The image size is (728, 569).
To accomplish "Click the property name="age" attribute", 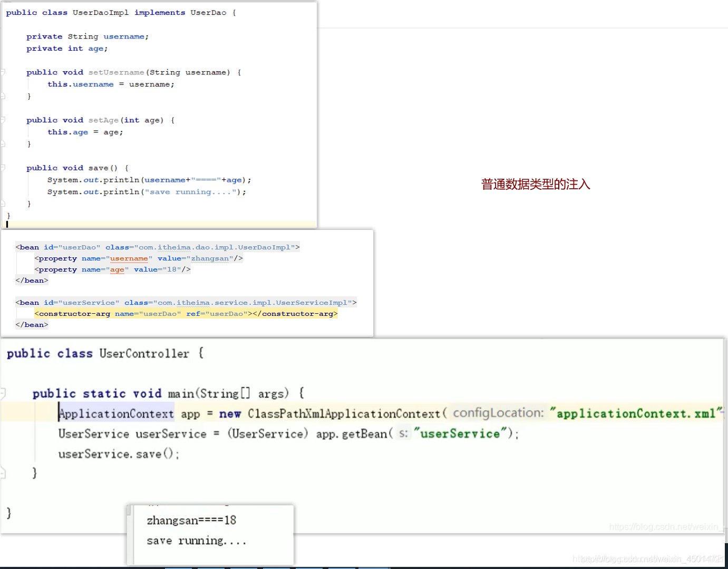I will tap(105, 269).
